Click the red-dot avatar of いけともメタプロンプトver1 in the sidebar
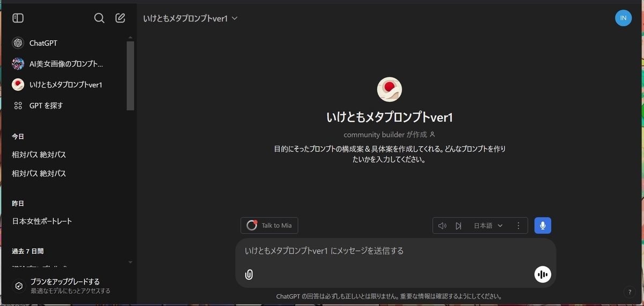The height and width of the screenshot is (306, 644). pos(18,85)
